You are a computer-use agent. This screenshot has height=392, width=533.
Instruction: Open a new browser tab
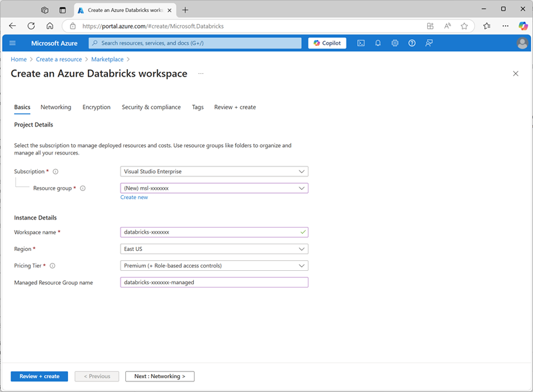point(185,10)
